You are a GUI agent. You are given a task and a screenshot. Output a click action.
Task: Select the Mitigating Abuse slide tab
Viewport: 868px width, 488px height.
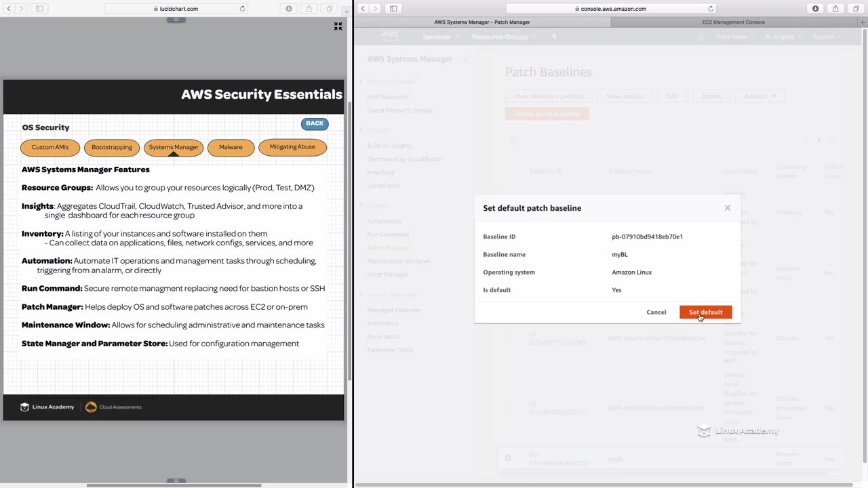292,147
